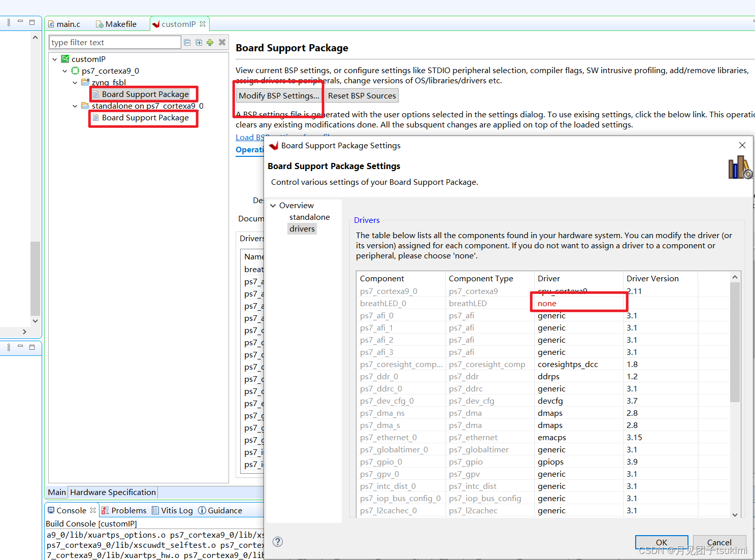Collapse the Overview node in the settings dialog
The image size is (755, 560).
tap(273, 205)
